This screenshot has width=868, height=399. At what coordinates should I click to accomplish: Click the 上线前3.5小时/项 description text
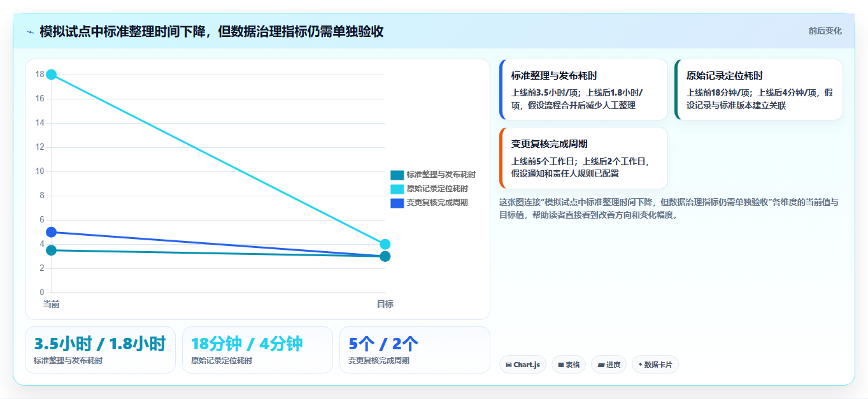tap(577, 99)
